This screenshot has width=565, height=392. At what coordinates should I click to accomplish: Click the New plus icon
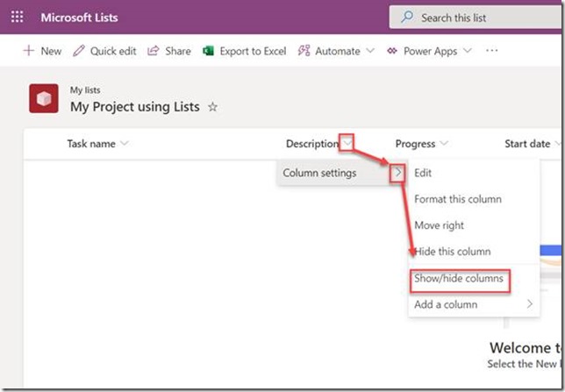pos(28,51)
